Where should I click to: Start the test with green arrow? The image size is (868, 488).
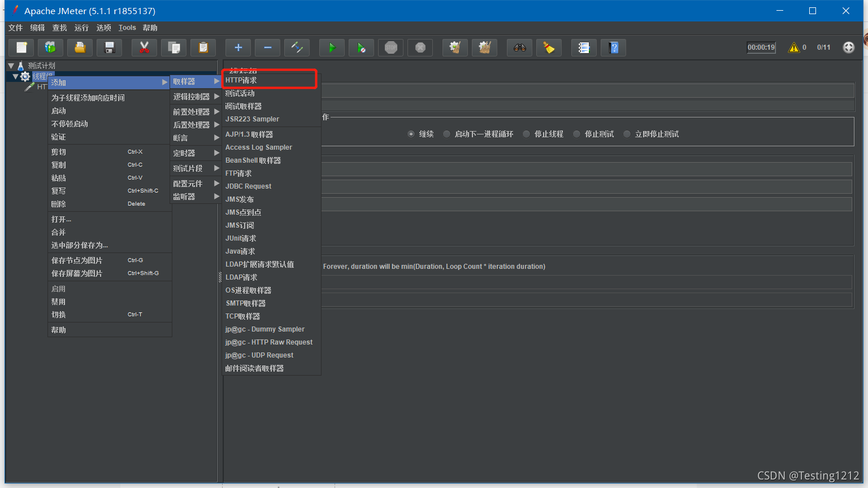click(332, 47)
